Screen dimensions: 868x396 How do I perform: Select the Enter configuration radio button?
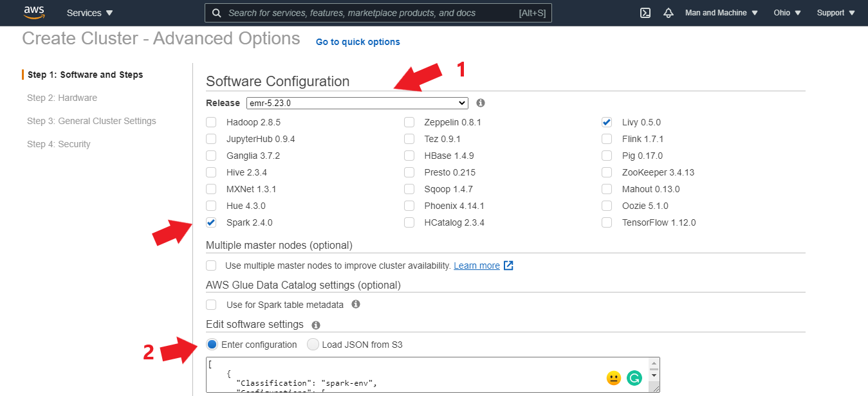point(212,345)
